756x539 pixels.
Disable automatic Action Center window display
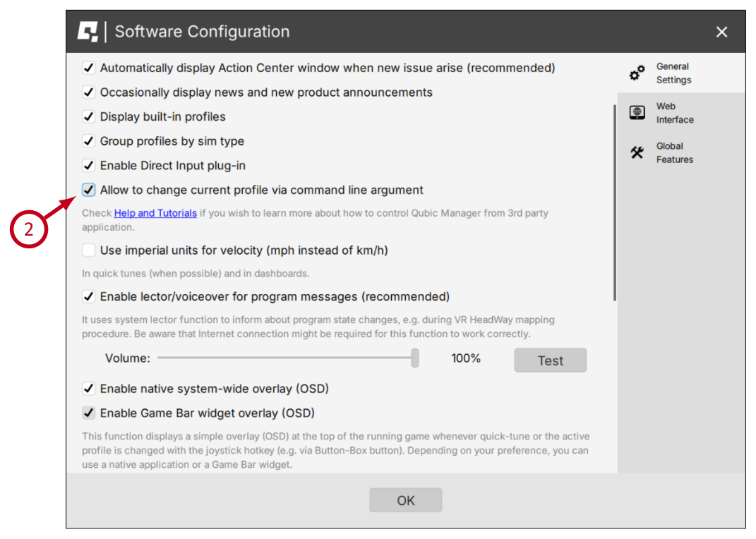click(x=89, y=68)
